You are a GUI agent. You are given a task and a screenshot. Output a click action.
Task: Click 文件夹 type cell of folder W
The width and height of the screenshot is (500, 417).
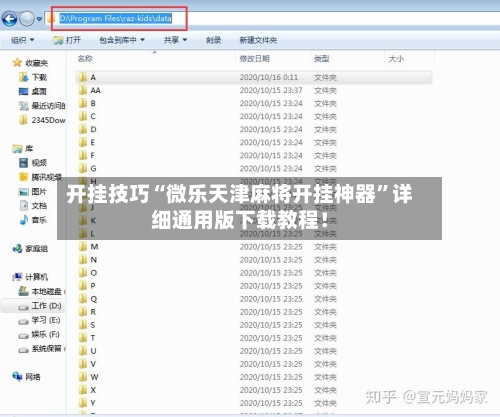point(325,377)
